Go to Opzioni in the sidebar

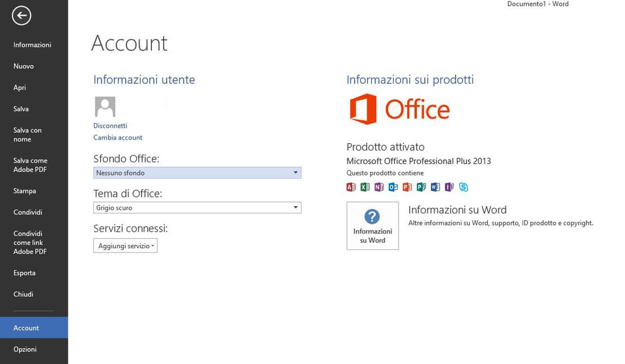[x=25, y=349]
